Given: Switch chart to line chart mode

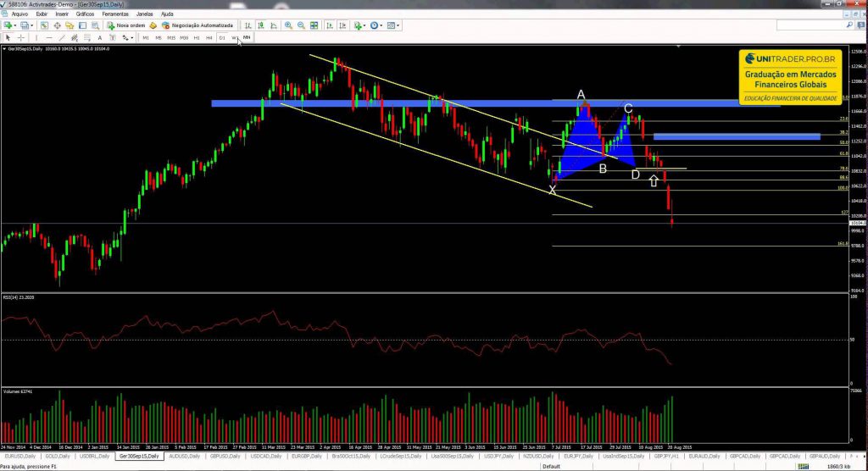Looking at the screenshot, I should point(274,25).
